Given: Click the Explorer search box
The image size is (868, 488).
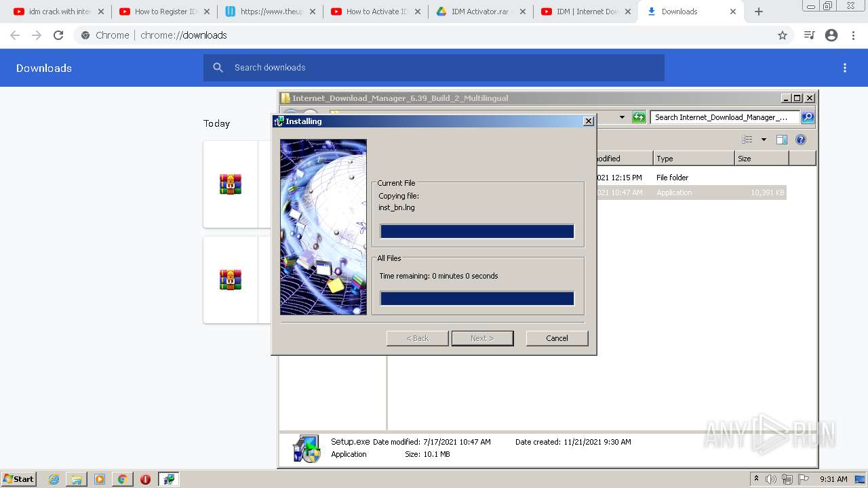Looking at the screenshot, I should click(x=725, y=117).
